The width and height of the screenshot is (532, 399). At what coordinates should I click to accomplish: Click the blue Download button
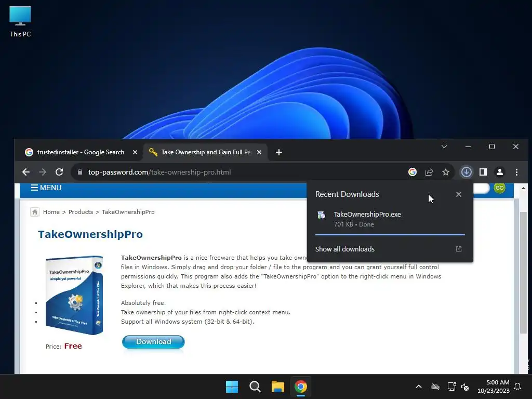click(x=153, y=342)
